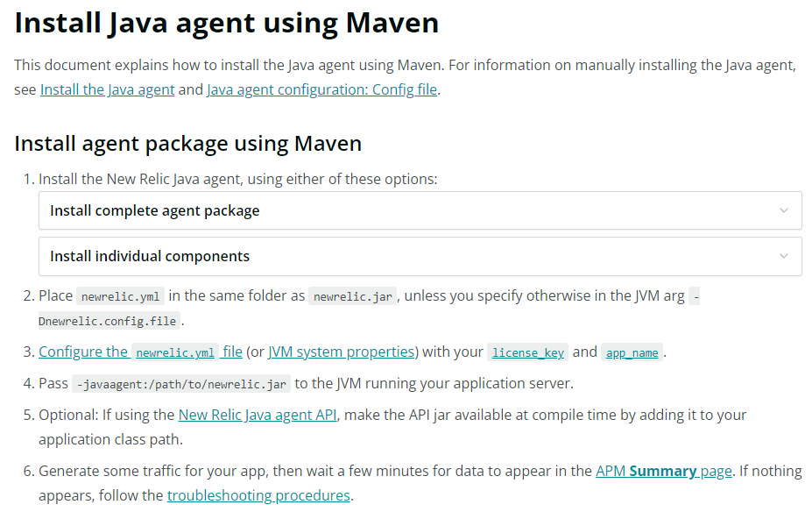The width and height of the screenshot is (812, 526).
Task: Click the chevron on Install individual components
Action: pyautogui.click(x=783, y=256)
